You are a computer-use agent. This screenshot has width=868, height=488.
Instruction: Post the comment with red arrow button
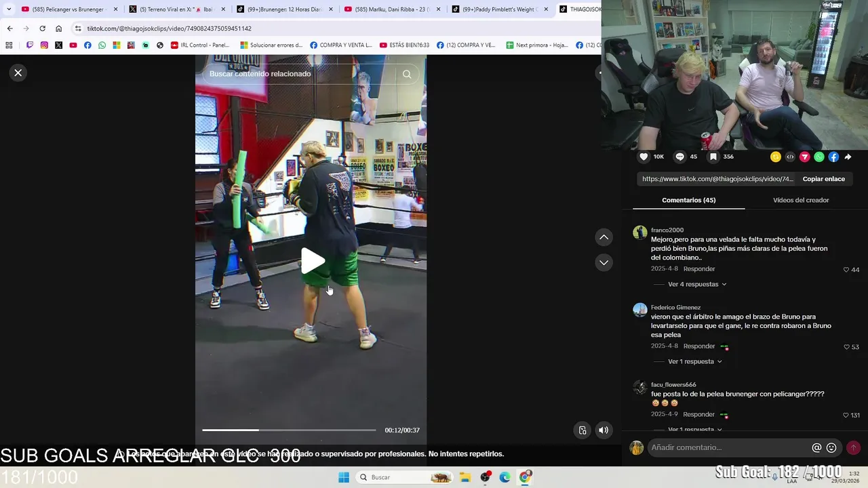coord(853,447)
